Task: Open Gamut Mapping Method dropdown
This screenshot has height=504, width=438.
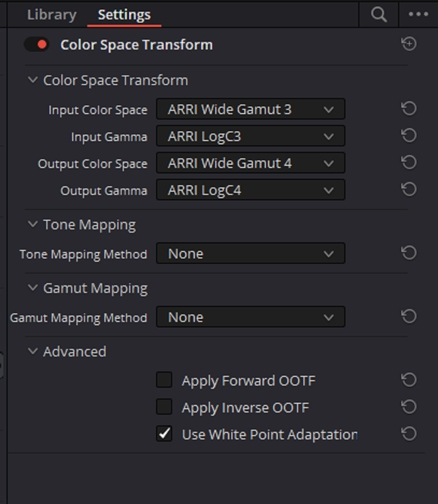Action: (250, 317)
